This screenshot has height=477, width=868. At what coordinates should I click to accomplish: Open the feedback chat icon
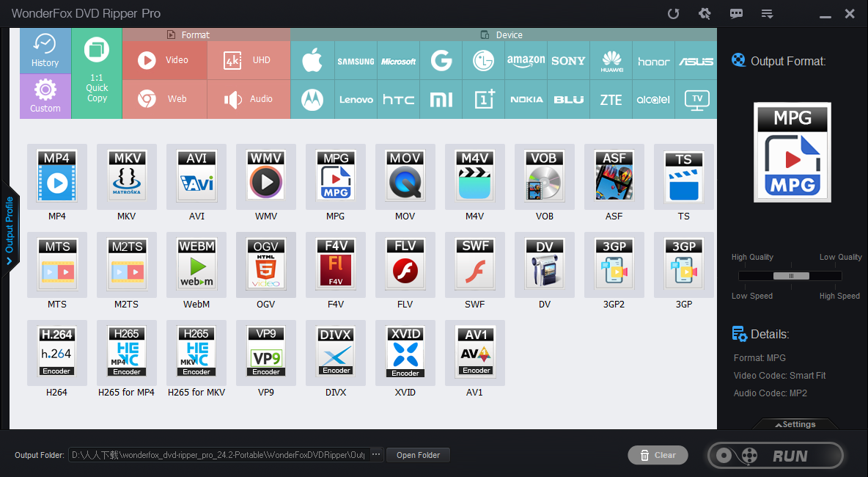(x=736, y=13)
